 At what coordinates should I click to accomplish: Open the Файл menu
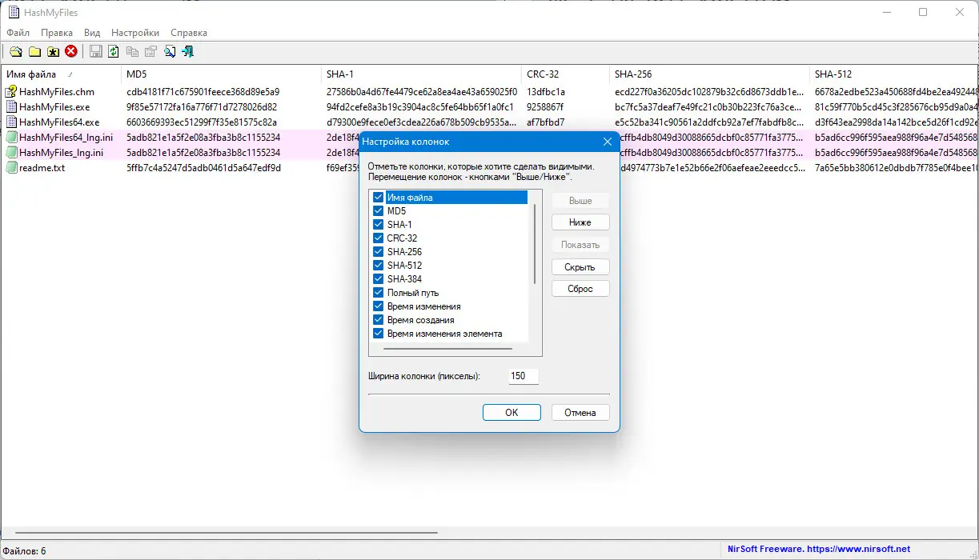tap(18, 33)
